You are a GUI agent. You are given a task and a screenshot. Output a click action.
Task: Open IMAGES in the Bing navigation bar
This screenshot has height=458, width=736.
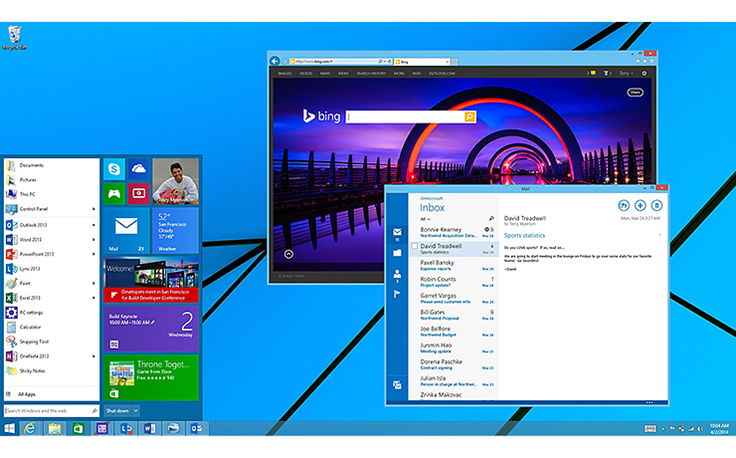(285, 74)
